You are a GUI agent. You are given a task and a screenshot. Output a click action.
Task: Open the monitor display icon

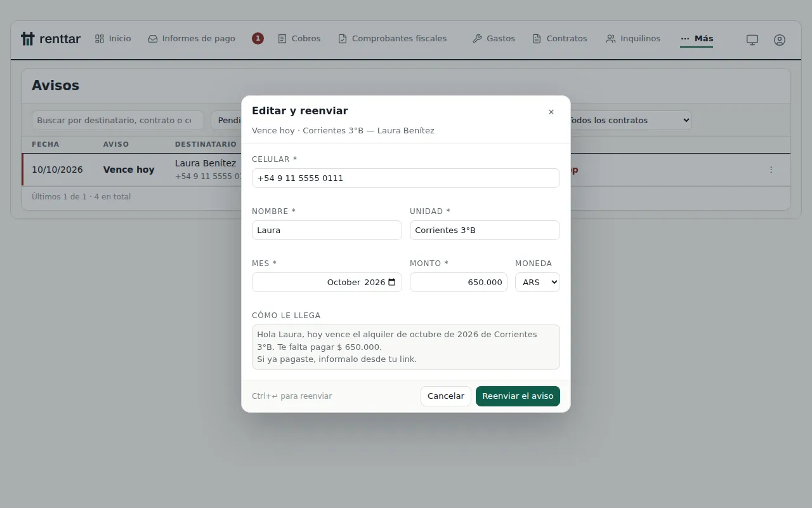pyautogui.click(x=752, y=39)
